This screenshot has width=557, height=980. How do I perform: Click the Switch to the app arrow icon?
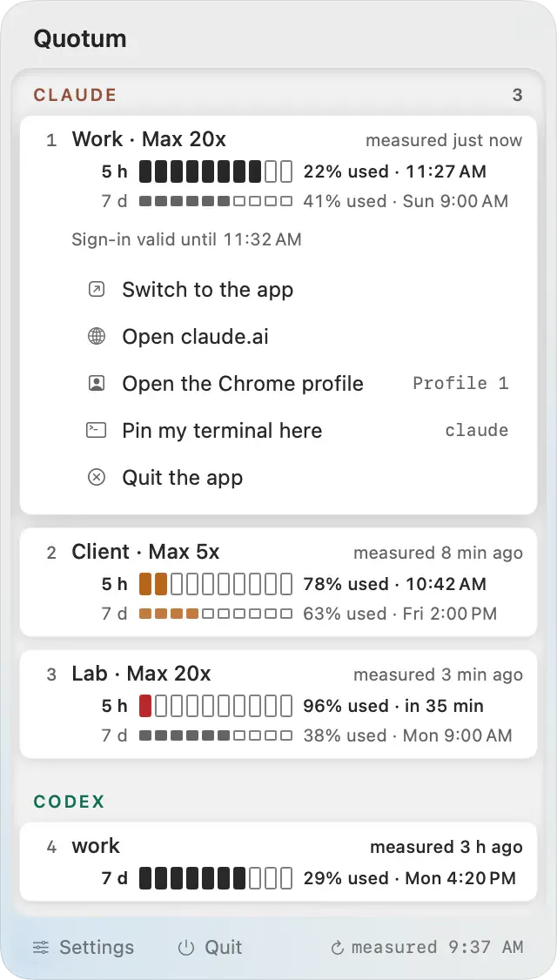(x=97, y=289)
